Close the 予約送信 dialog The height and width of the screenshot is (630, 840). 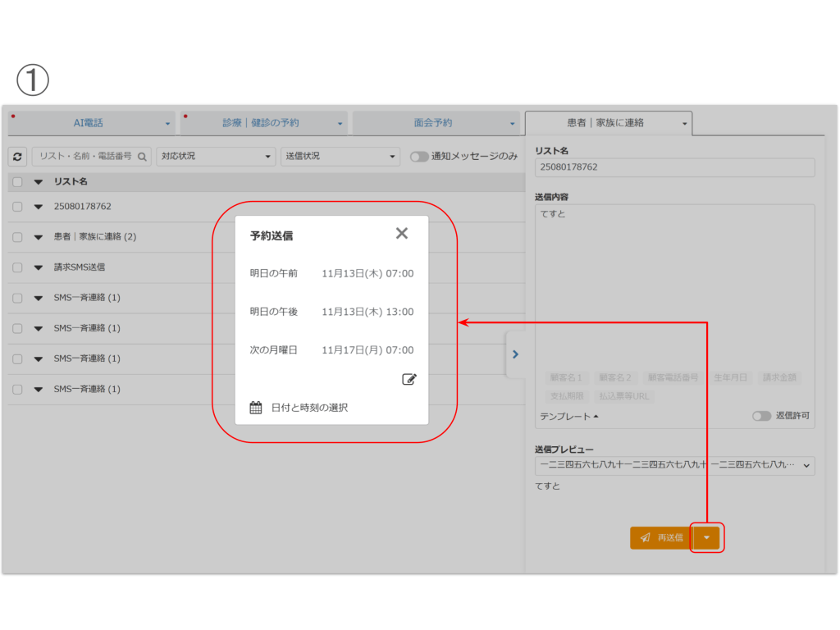coord(401,234)
